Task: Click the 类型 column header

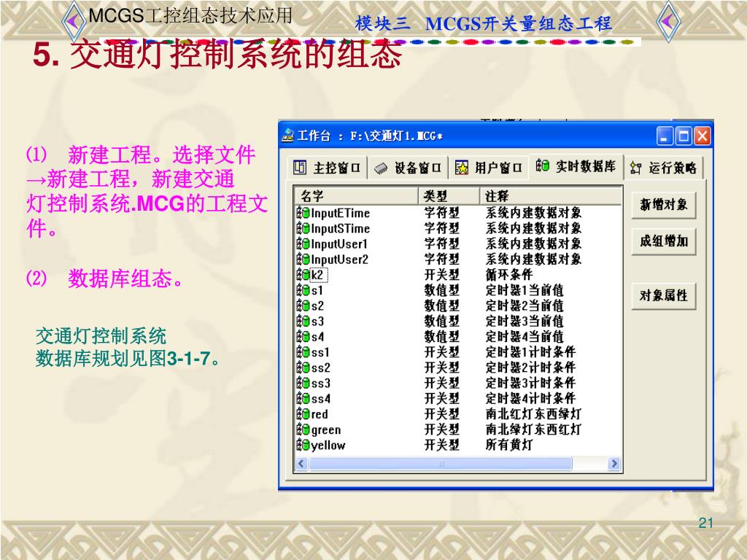Action: click(x=449, y=195)
